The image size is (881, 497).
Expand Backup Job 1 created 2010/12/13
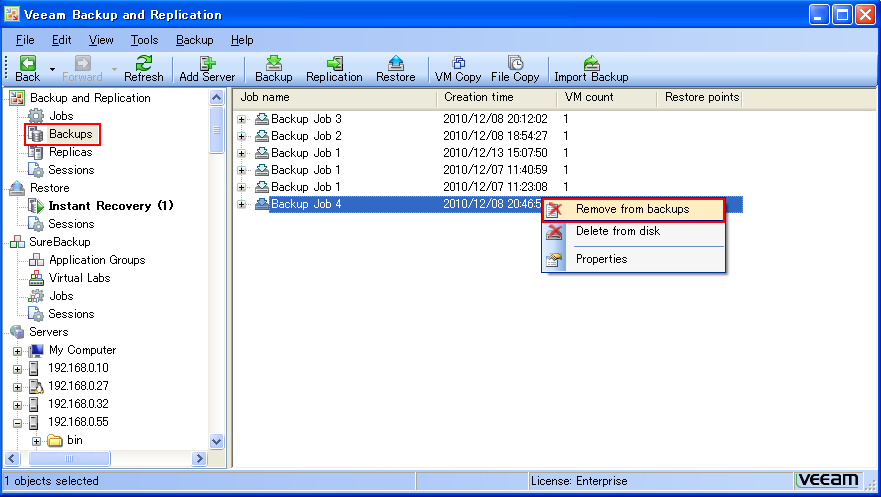click(242, 153)
